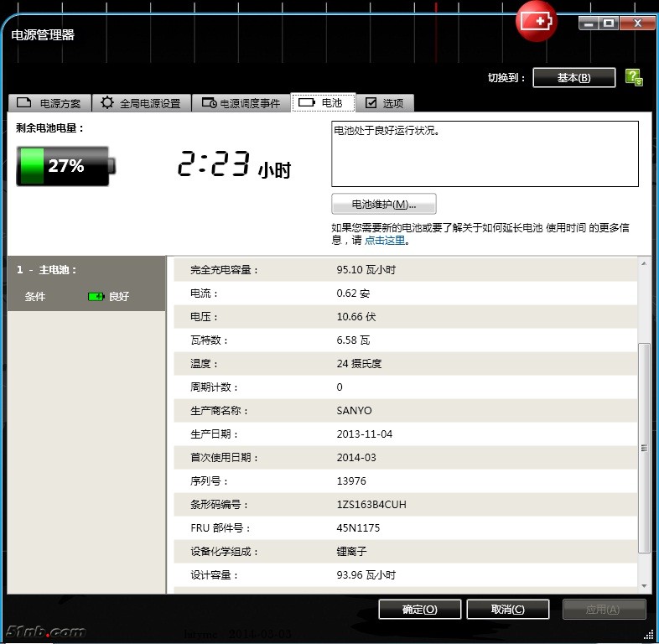Click the serial number 13976
The image size is (659, 644).
351,480
